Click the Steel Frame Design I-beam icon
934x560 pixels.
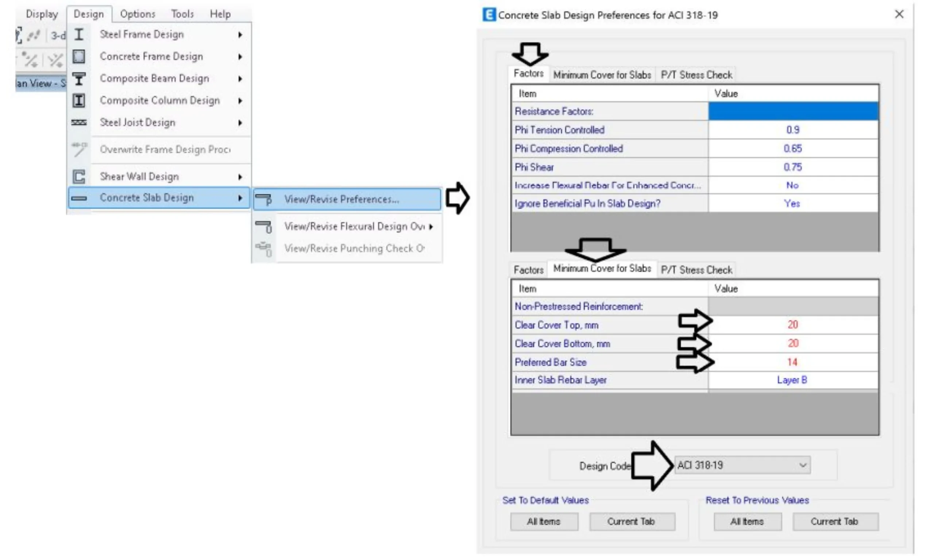click(79, 34)
